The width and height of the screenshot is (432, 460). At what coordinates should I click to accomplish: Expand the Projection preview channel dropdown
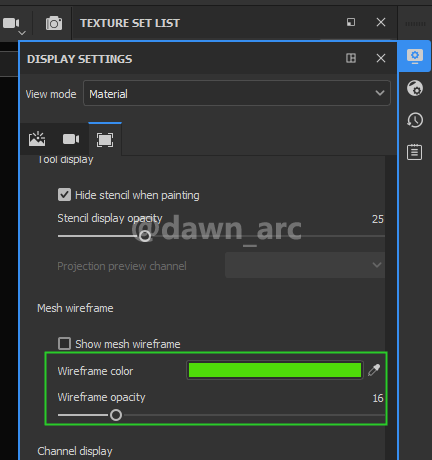click(305, 265)
